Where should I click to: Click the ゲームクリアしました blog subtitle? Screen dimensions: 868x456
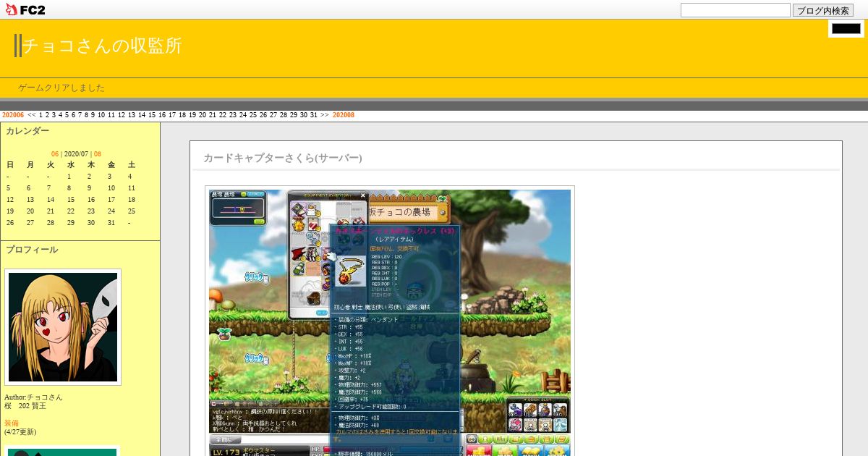pyautogui.click(x=61, y=88)
